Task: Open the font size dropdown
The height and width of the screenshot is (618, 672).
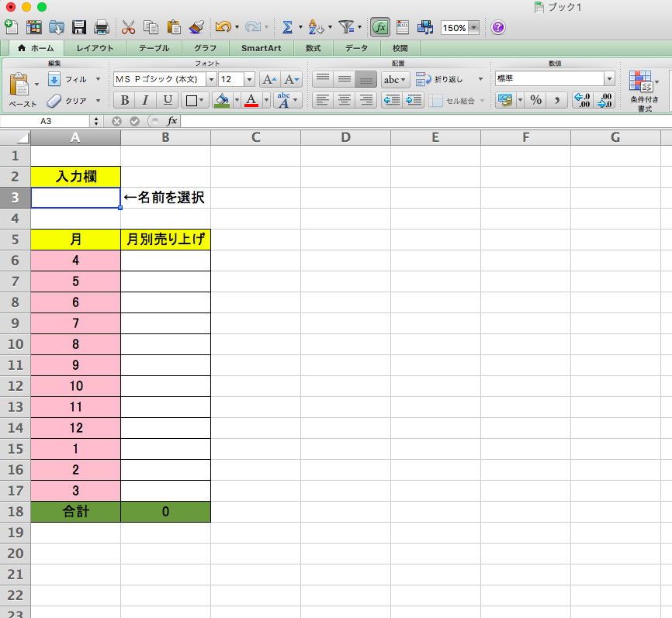Action: click(x=249, y=79)
